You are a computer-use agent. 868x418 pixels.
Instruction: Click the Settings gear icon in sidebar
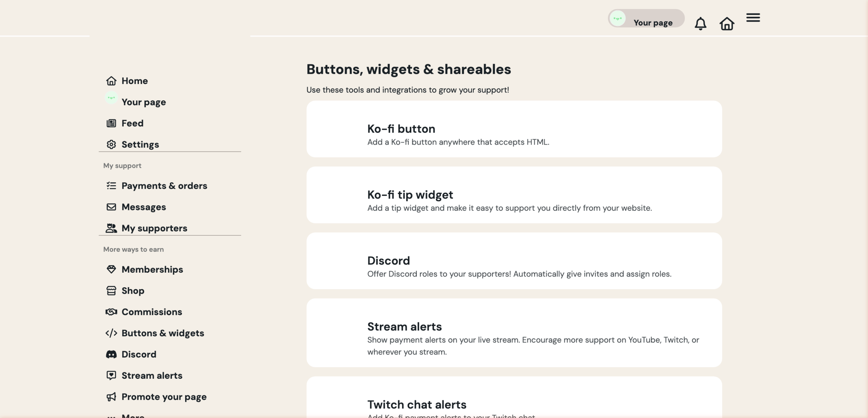click(x=111, y=144)
